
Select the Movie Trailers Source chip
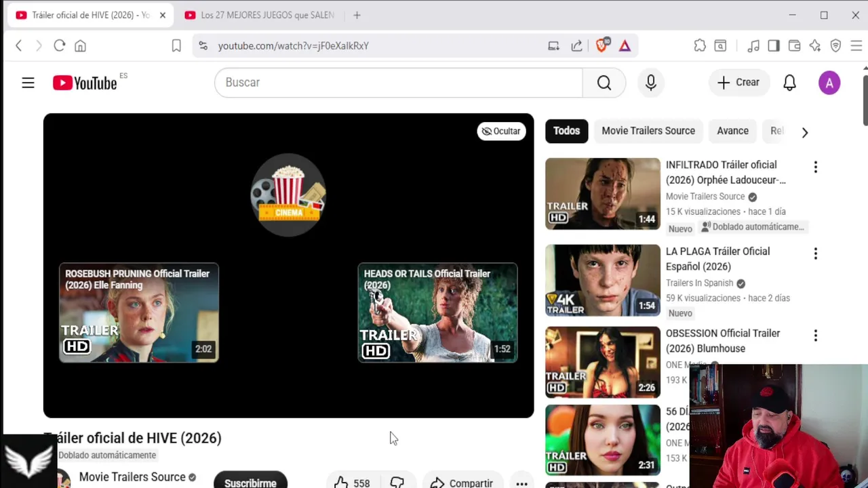(x=648, y=131)
